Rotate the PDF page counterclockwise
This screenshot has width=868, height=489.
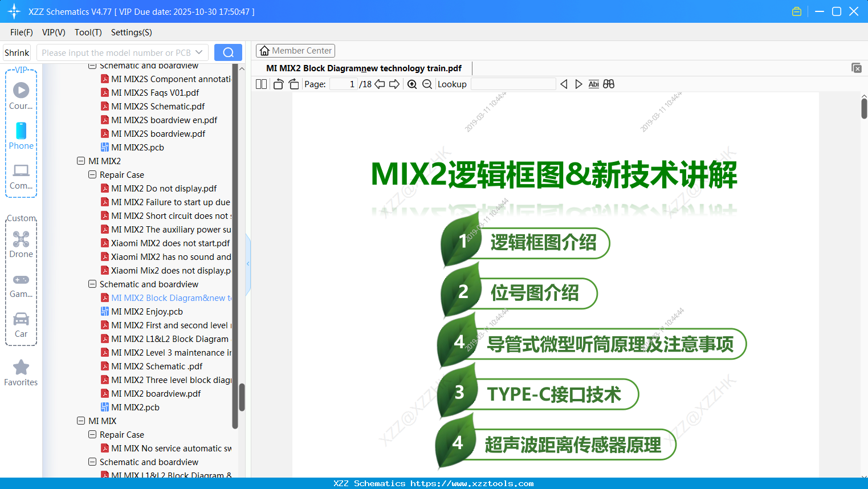[x=278, y=84]
